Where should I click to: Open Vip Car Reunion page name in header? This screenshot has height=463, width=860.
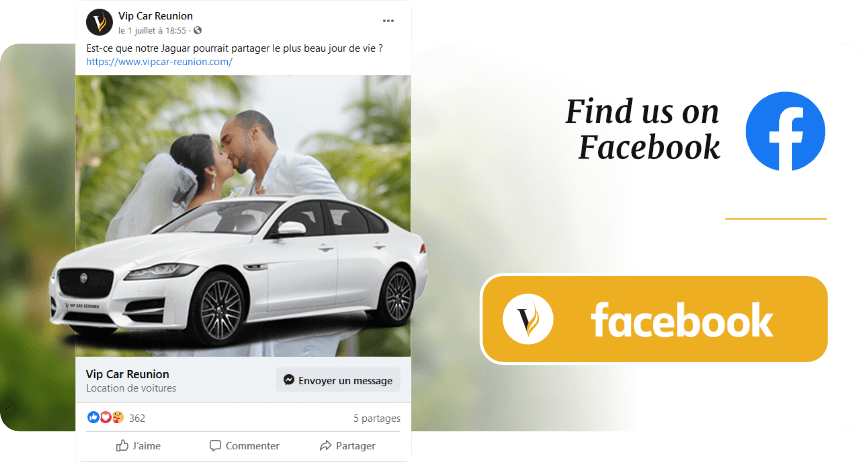pyautogui.click(x=155, y=16)
